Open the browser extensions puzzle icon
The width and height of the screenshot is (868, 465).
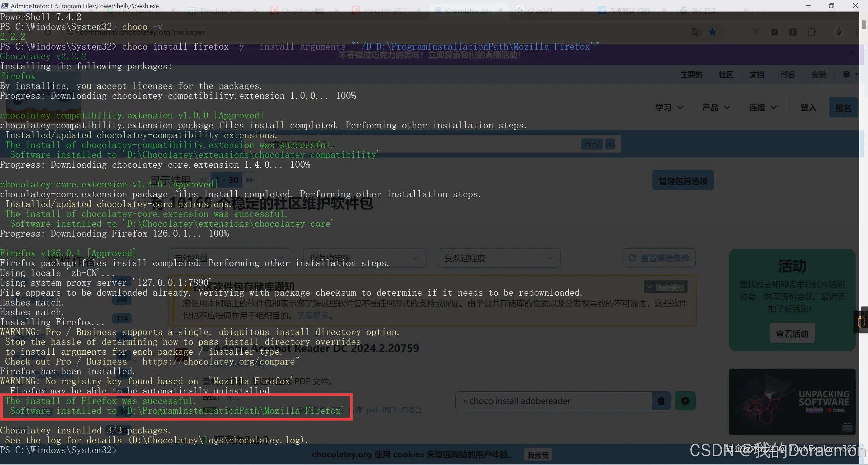click(x=811, y=32)
